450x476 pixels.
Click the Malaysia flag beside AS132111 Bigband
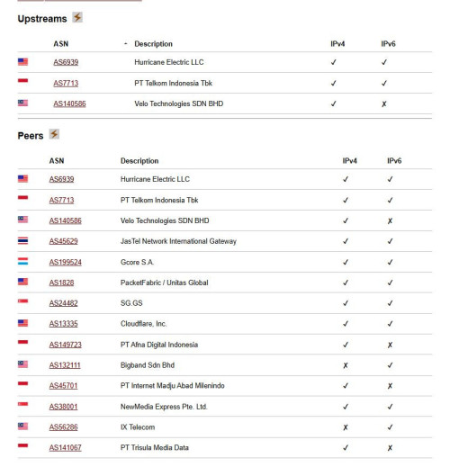coord(22,364)
